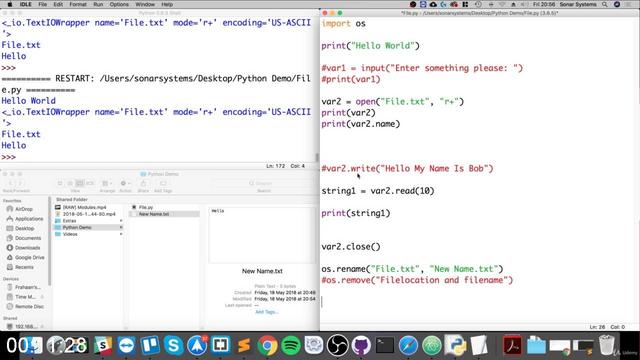The width and height of the screenshot is (640, 360).
Task: Open the Run menu
Action: click(x=98, y=4)
